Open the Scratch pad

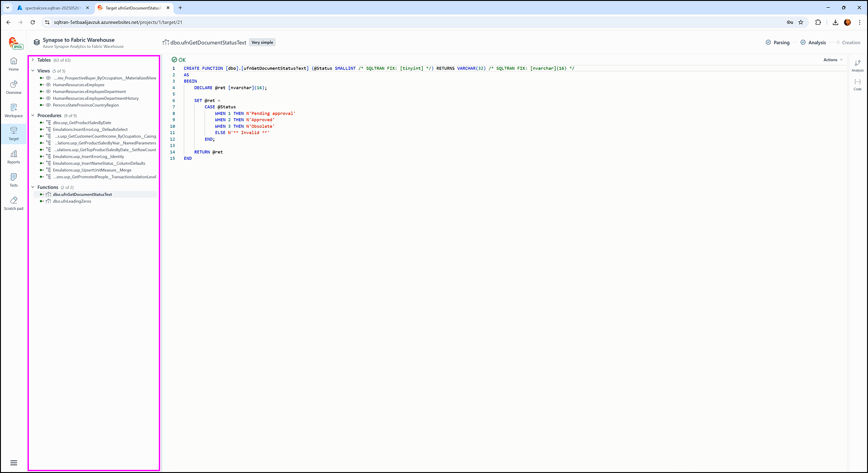pos(14,203)
